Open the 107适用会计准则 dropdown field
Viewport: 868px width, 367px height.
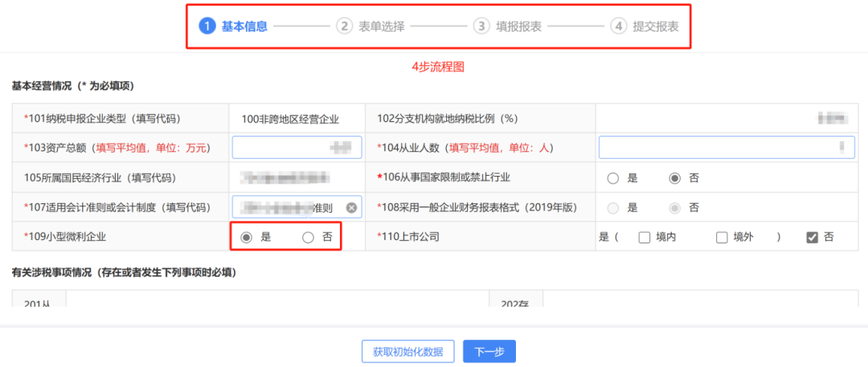click(x=289, y=207)
